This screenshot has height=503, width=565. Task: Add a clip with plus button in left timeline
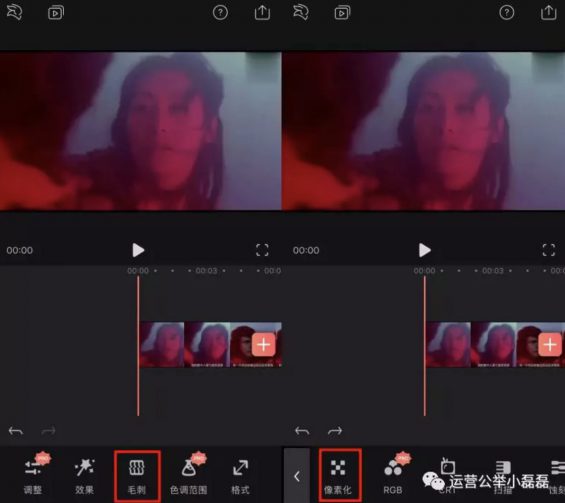pyautogui.click(x=264, y=345)
